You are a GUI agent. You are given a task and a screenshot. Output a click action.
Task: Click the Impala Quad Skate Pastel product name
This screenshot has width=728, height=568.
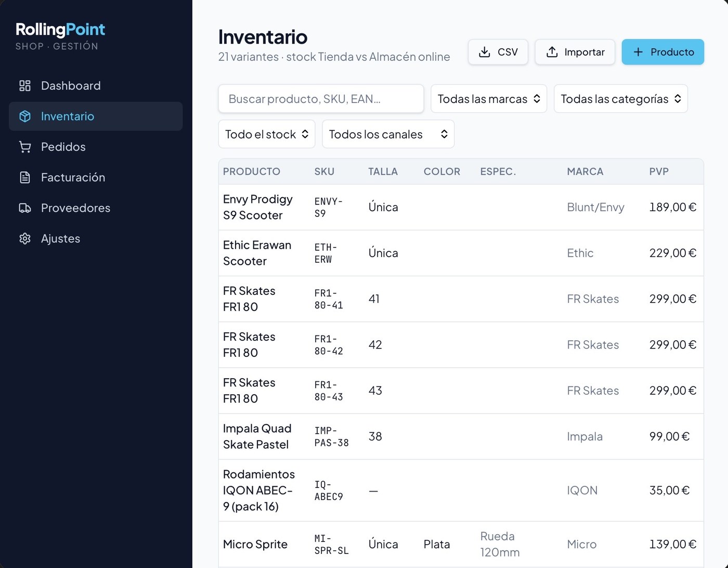point(257,436)
